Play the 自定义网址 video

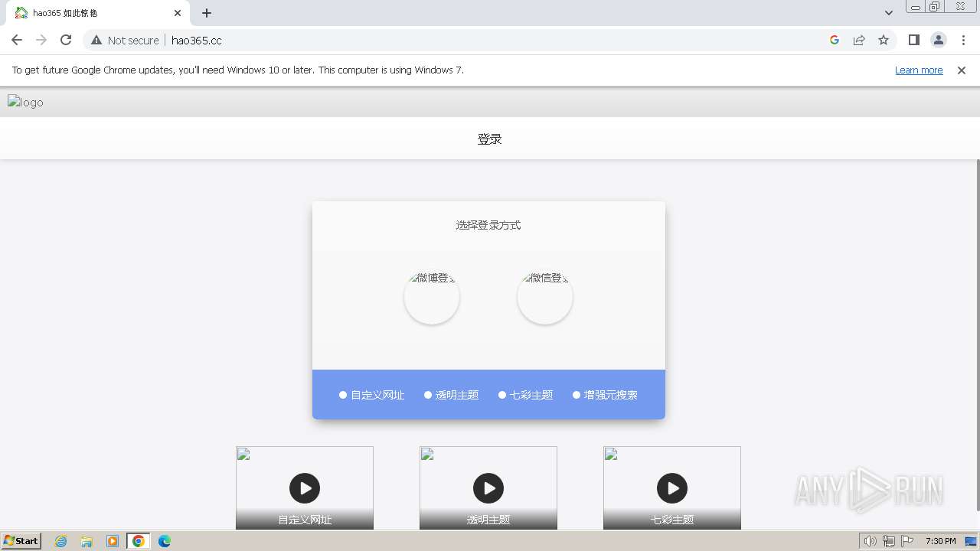[305, 488]
